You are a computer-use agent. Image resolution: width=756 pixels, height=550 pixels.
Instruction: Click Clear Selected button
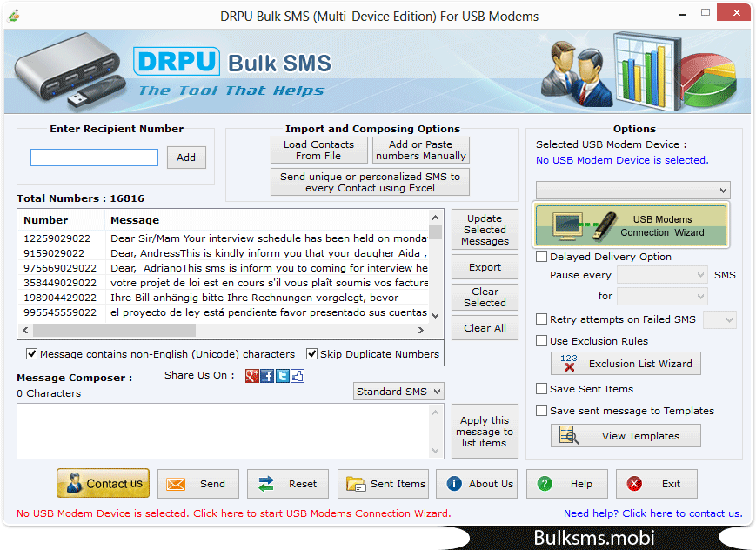(485, 297)
